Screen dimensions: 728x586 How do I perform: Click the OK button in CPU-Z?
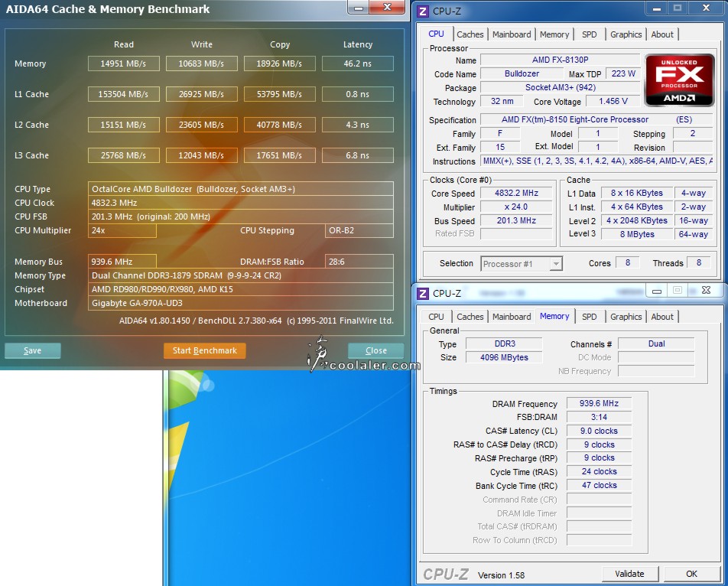691,574
